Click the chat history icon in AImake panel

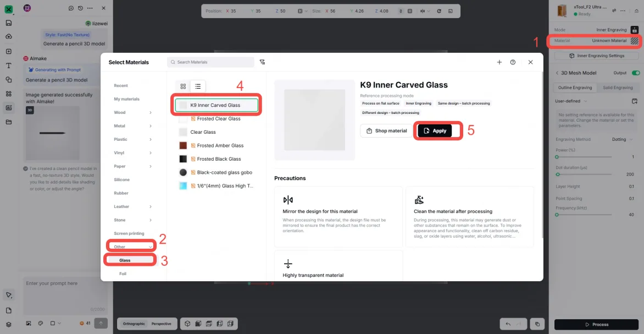pyautogui.click(x=80, y=8)
